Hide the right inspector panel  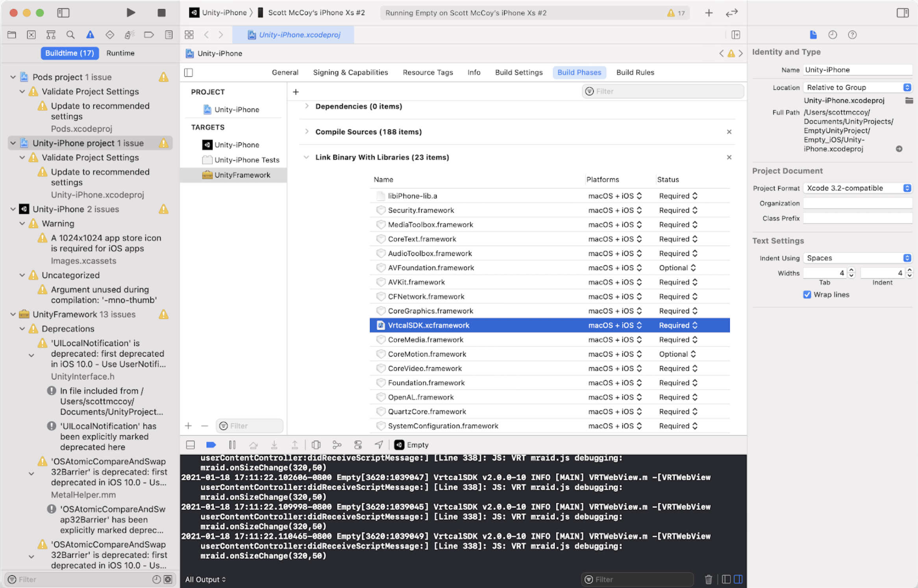point(902,13)
